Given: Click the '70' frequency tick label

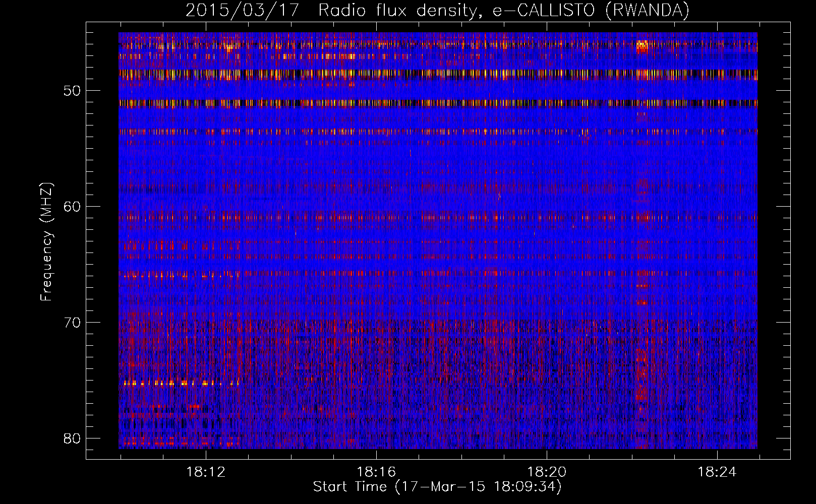Looking at the screenshot, I should 72,322.
